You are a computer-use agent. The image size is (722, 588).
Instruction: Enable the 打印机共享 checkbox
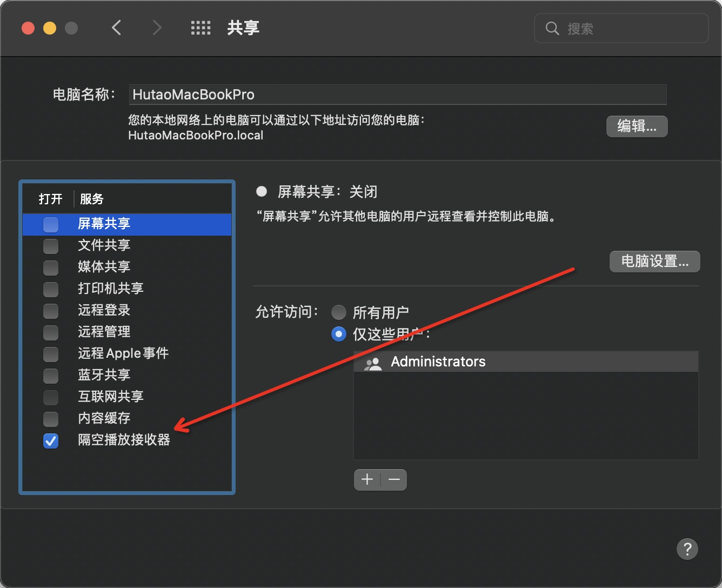[51, 289]
